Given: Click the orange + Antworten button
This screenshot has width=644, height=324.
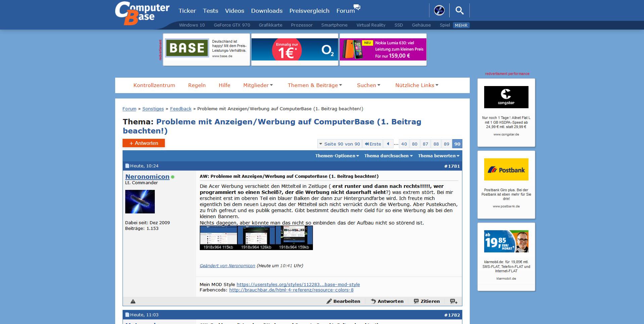Looking at the screenshot, I should tap(144, 143).
